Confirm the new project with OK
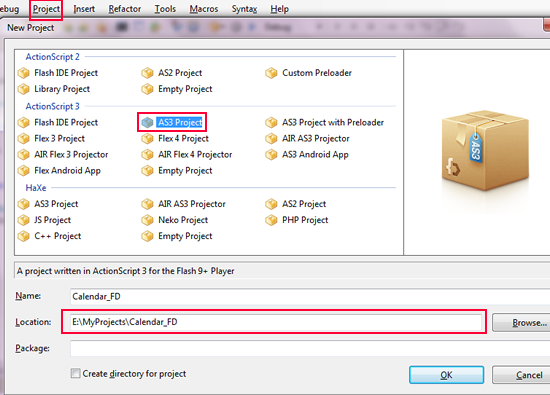This screenshot has height=395, width=550. tap(447, 375)
